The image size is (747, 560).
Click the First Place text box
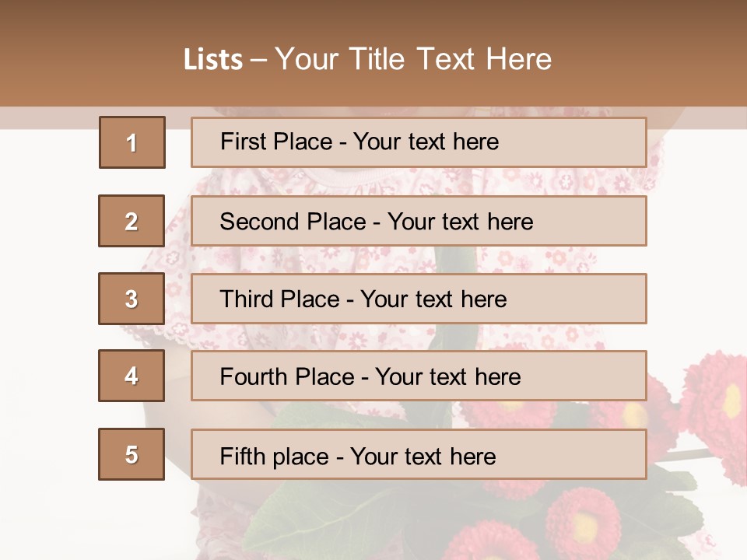click(x=419, y=142)
